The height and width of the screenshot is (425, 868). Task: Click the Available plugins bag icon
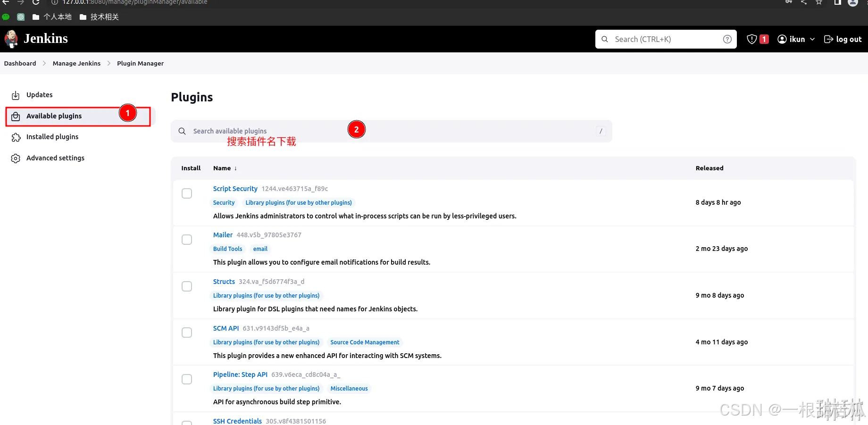(x=16, y=117)
